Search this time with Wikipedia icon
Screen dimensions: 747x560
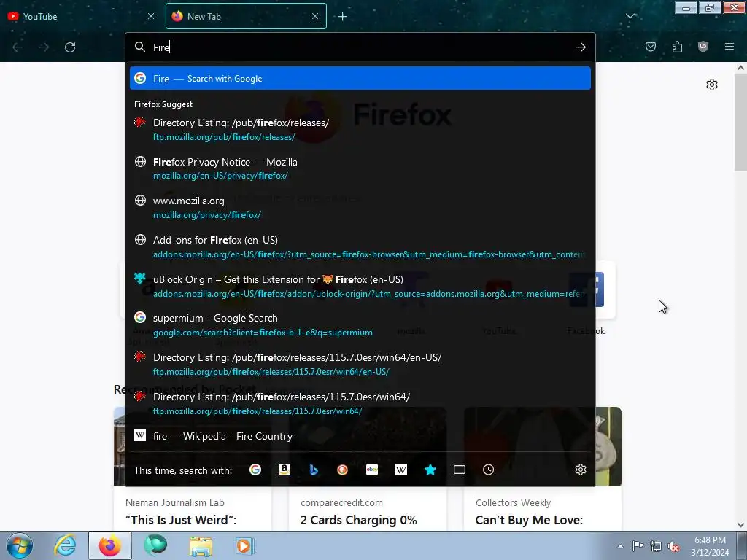(401, 470)
